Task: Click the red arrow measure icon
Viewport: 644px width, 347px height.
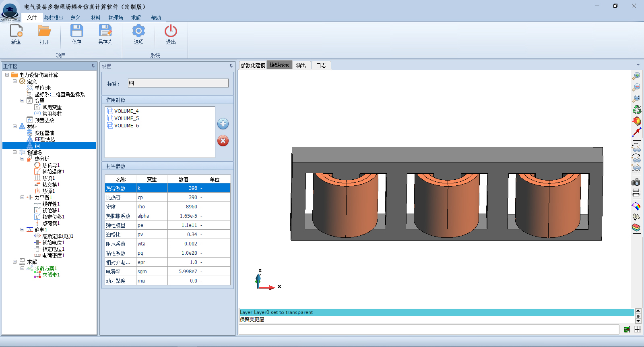Action: coord(636,132)
